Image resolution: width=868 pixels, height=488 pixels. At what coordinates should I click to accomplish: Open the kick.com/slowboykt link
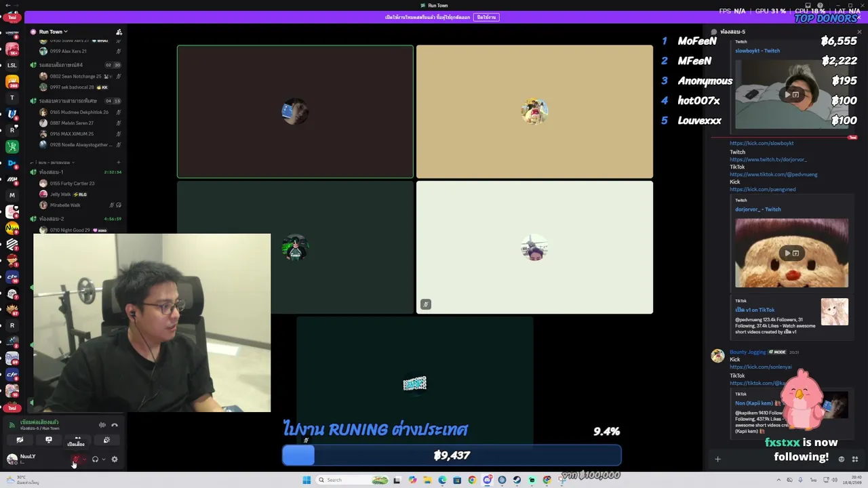click(762, 144)
